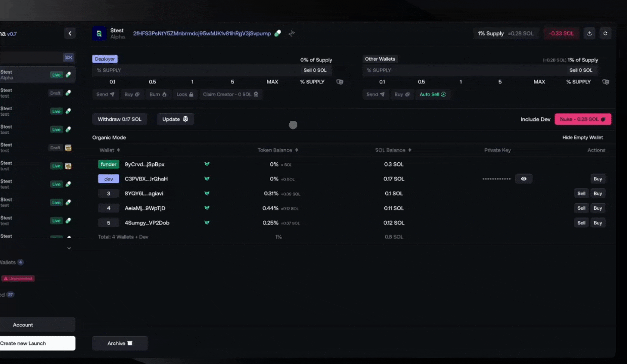Click the wallet icon beside Other Wallets % SUPPLY
The height and width of the screenshot is (364, 627).
606,82
